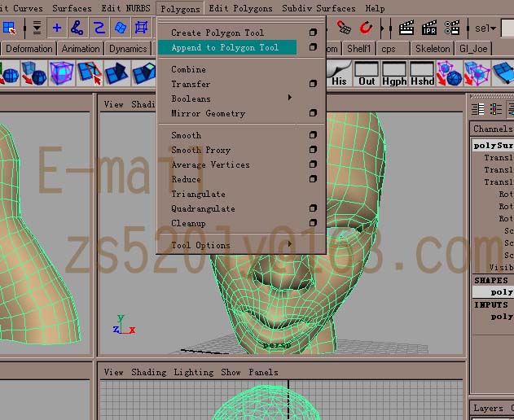Open Smooth Proxy option box
514x420 pixels.
313,150
